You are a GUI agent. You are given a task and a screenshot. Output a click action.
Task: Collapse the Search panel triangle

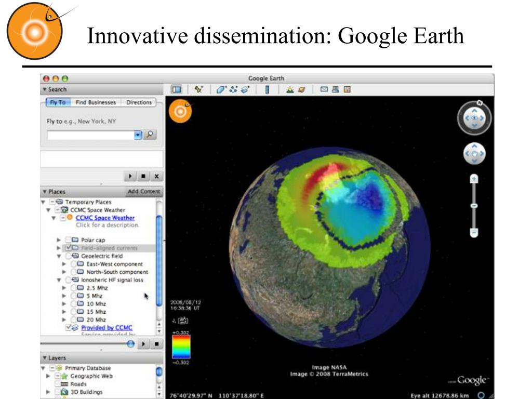[45, 89]
